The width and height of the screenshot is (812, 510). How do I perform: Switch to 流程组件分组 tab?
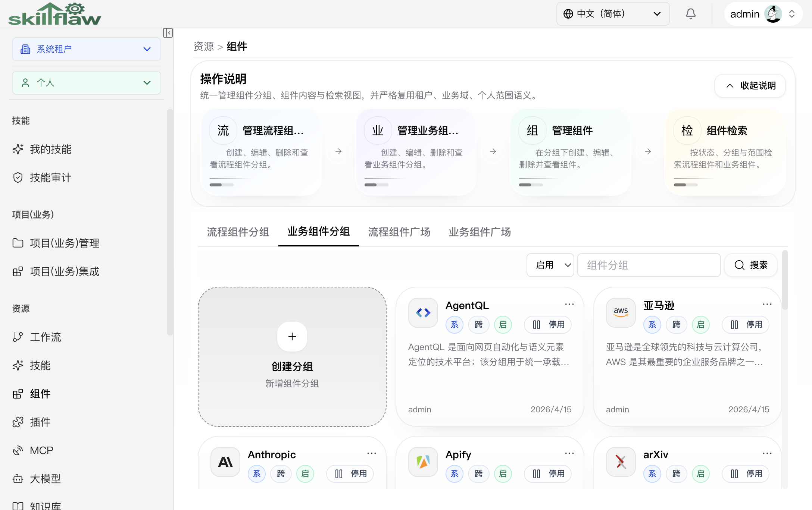[x=238, y=232]
